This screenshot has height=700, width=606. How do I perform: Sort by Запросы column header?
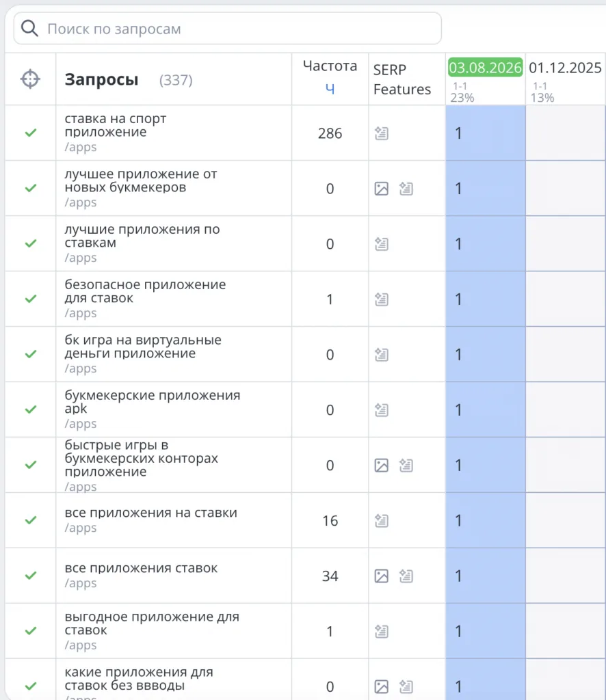point(101,79)
